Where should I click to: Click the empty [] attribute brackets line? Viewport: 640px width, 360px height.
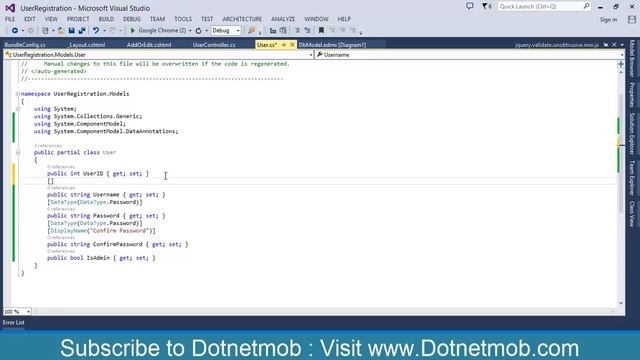[50, 181]
